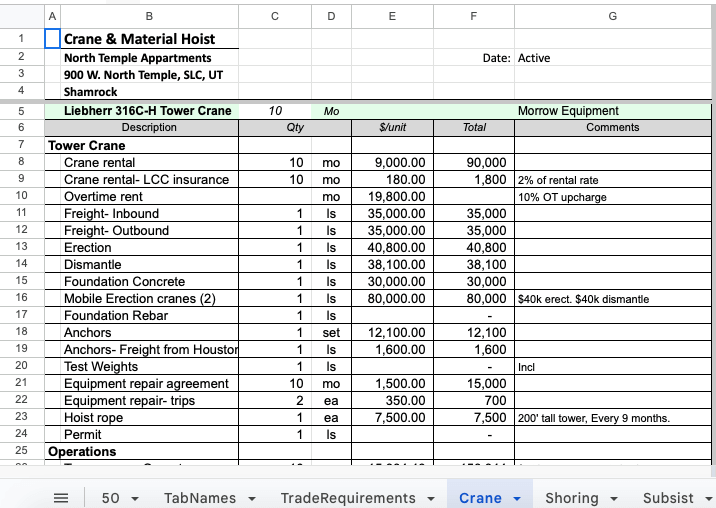Image resolution: width=716 pixels, height=508 pixels.
Task: Switch to the TradeRequirements sheet tab
Action: pos(348,497)
